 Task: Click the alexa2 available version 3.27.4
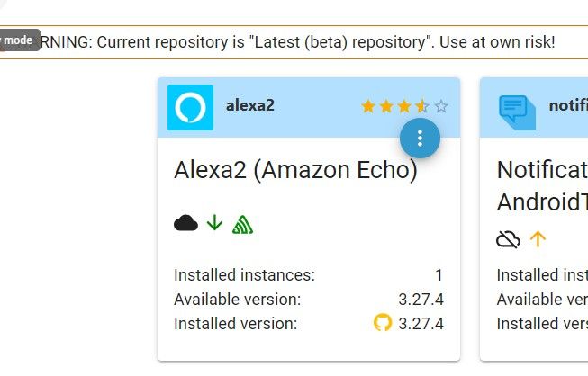click(x=421, y=300)
